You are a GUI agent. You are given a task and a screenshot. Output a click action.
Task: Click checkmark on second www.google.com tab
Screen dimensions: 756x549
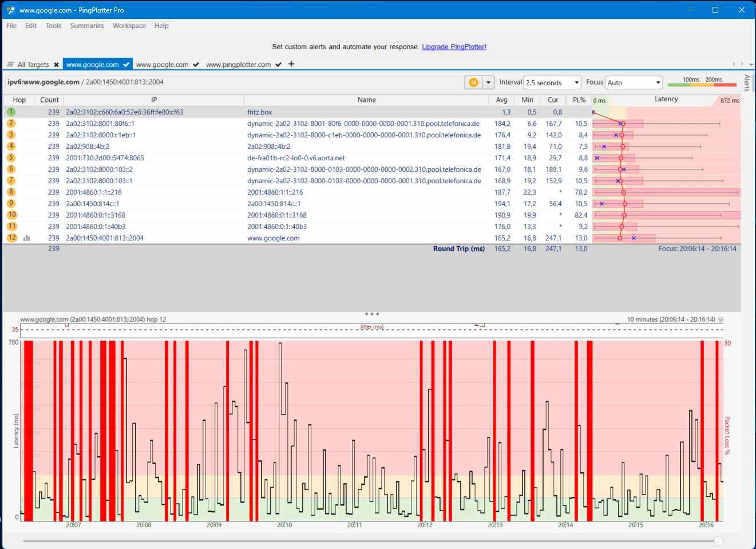pyautogui.click(x=196, y=65)
